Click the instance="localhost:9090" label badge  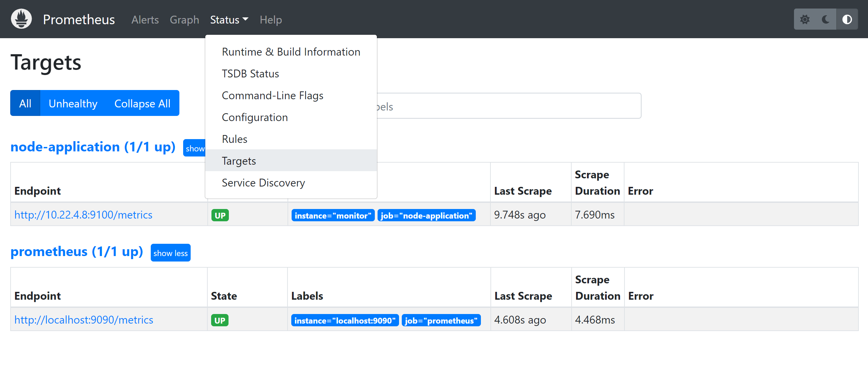[x=345, y=320]
